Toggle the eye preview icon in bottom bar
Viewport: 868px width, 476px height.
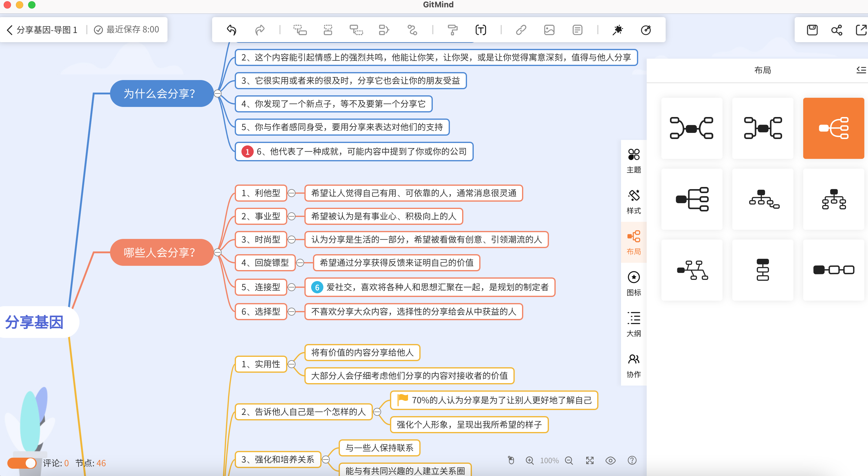click(x=610, y=460)
